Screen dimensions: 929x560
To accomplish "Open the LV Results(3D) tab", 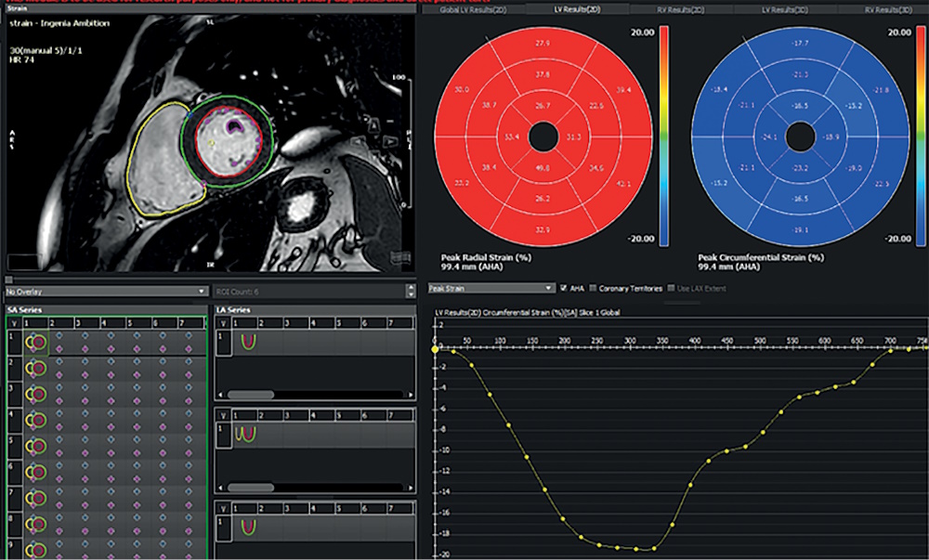I will tap(784, 10).
